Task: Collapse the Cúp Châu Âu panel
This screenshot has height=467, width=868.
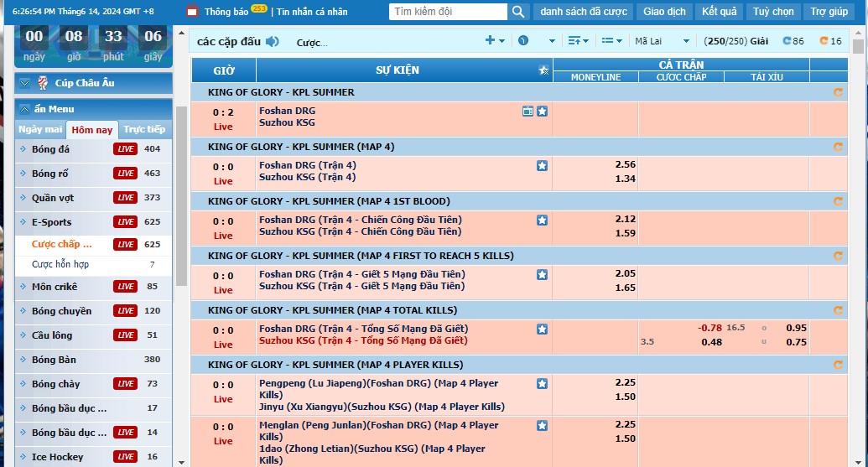Action: (x=24, y=83)
